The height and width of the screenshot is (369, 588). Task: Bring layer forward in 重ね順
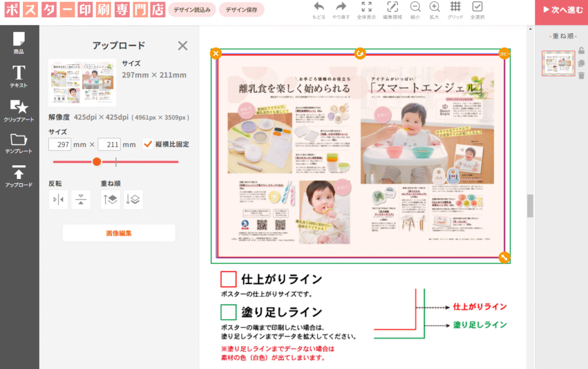point(110,200)
